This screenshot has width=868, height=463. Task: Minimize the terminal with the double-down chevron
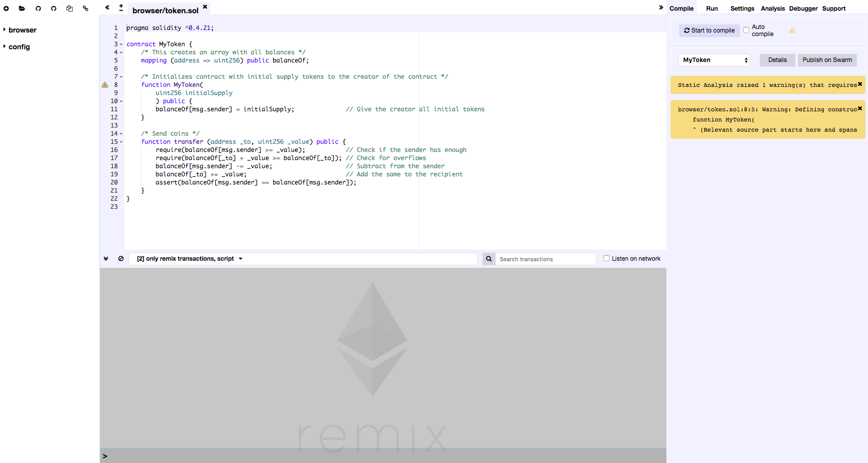[x=106, y=259]
